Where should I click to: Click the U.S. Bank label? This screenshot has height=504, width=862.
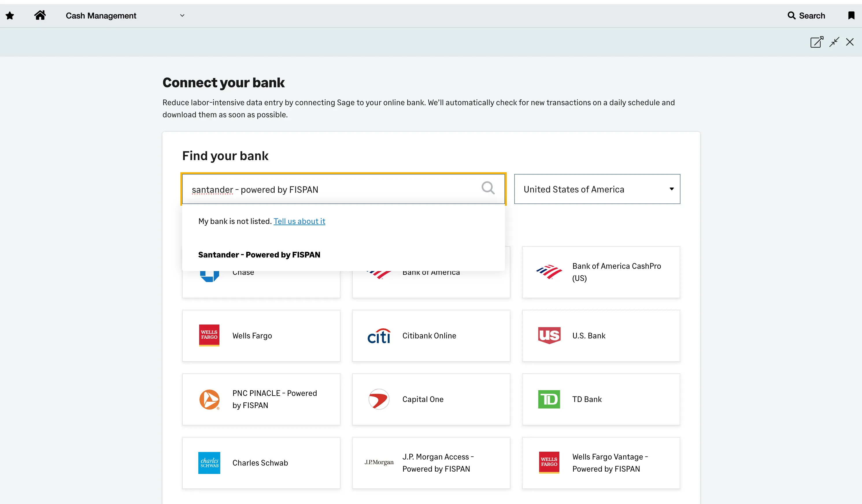click(589, 336)
